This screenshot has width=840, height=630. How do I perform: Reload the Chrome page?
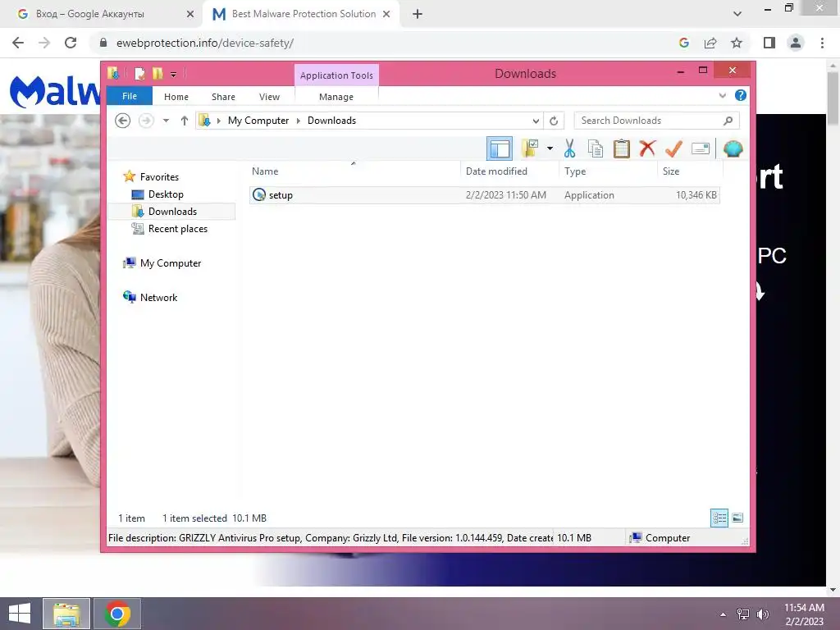(x=71, y=43)
